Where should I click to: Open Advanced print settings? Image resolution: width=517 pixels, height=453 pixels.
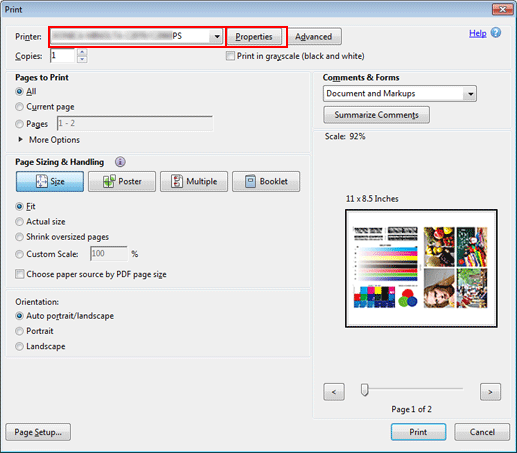click(x=313, y=36)
